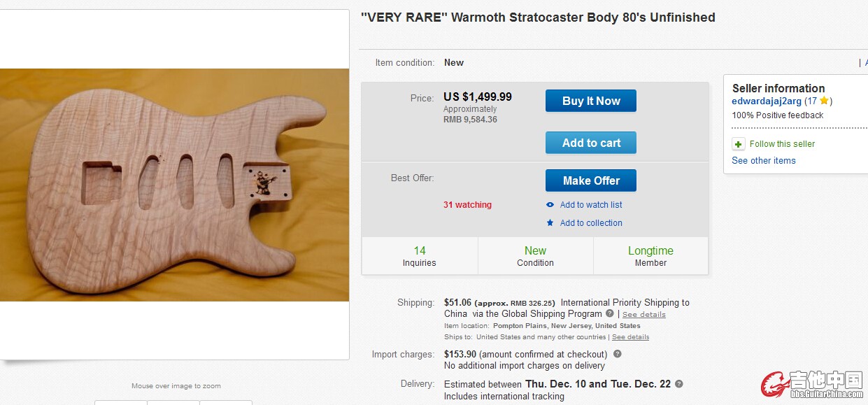Click the star icon beside Add to collection
Image resolution: width=868 pixels, height=405 pixels.
pos(550,223)
